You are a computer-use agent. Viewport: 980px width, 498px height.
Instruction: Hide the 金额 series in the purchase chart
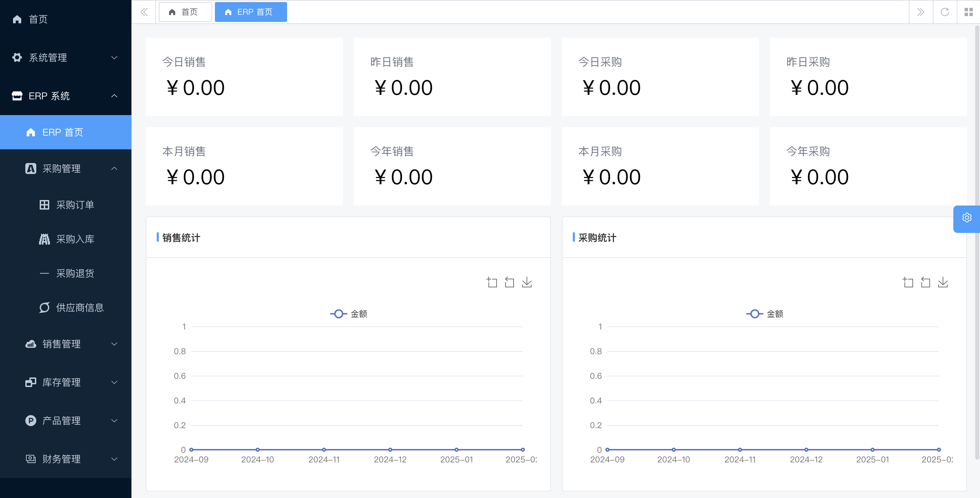[765, 313]
